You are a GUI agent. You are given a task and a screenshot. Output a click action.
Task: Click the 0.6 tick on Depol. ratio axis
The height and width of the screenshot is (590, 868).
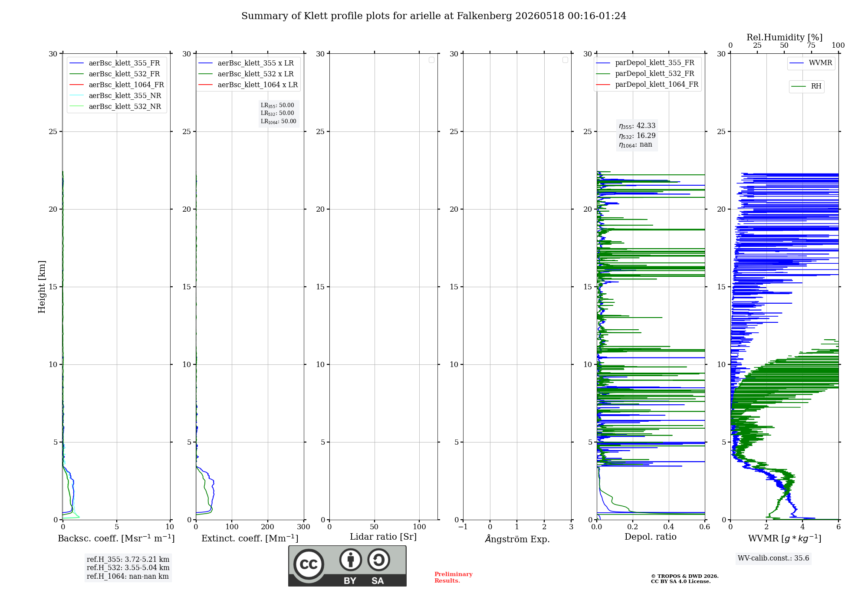coord(705,527)
